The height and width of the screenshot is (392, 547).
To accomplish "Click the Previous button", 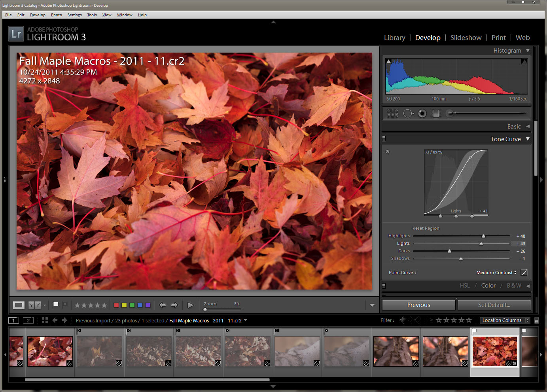I will click(418, 305).
